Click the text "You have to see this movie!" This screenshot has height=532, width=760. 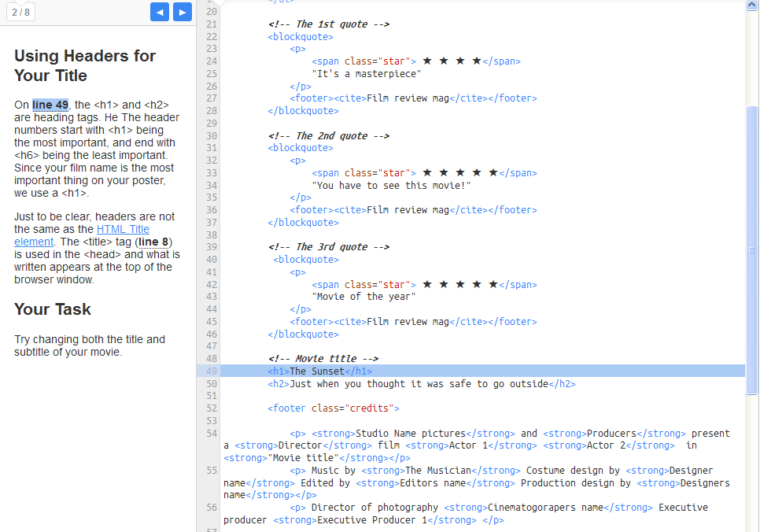point(391,185)
